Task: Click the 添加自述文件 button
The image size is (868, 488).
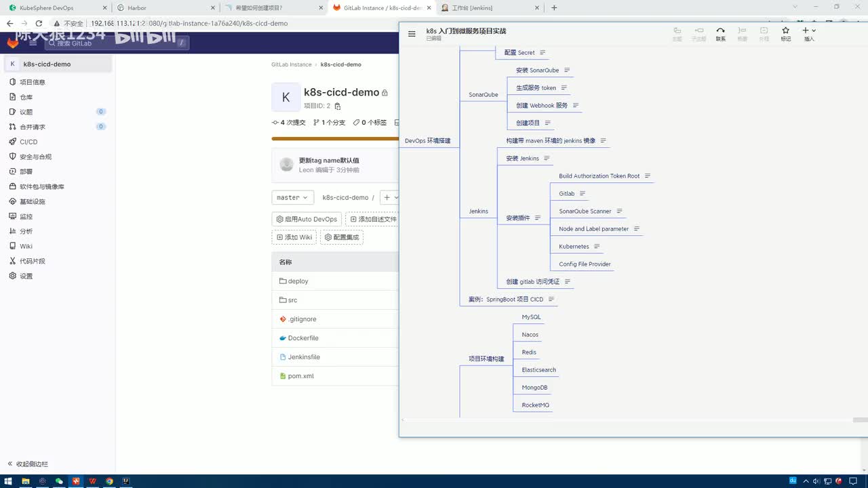Action: point(372,219)
